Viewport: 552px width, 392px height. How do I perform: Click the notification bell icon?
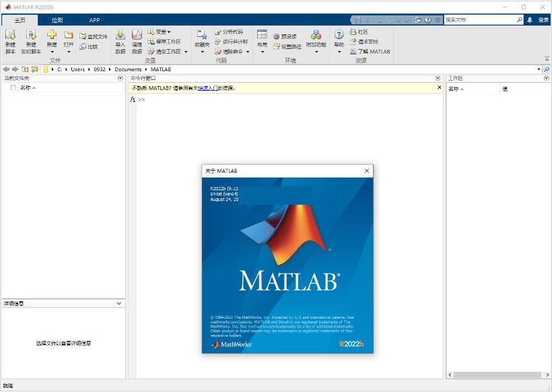pos(530,20)
